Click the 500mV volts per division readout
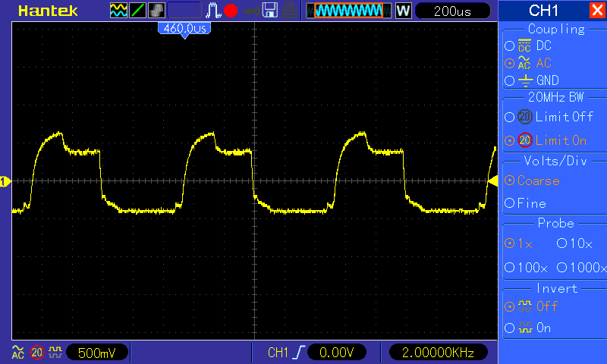The height and width of the screenshot is (364, 607). pyautogui.click(x=97, y=353)
